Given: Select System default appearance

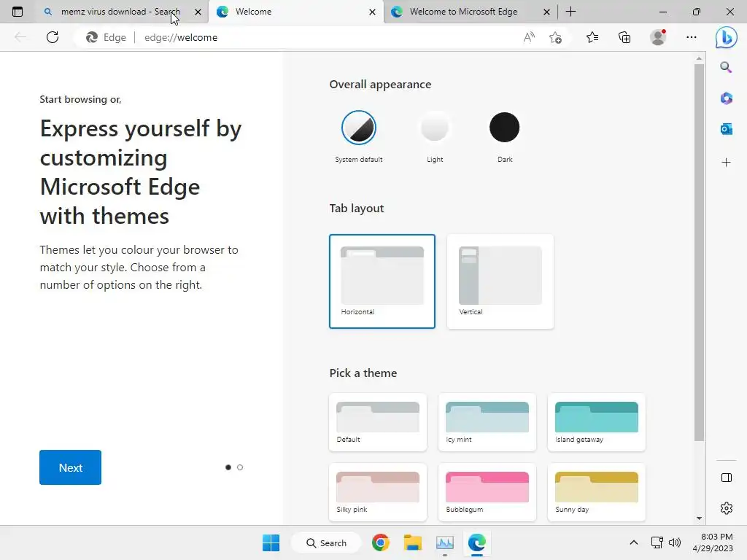Looking at the screenshot, I should click(x=359, y=128).
